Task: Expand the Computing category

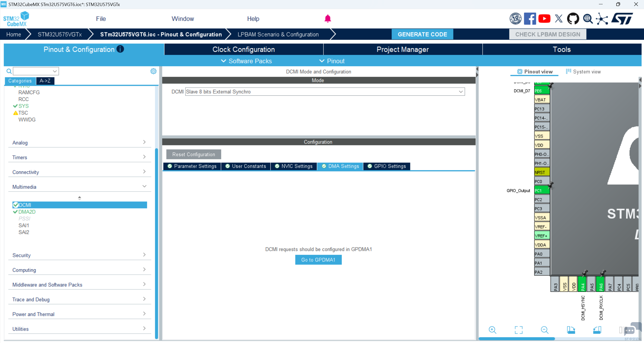Action: click(80, 270)
